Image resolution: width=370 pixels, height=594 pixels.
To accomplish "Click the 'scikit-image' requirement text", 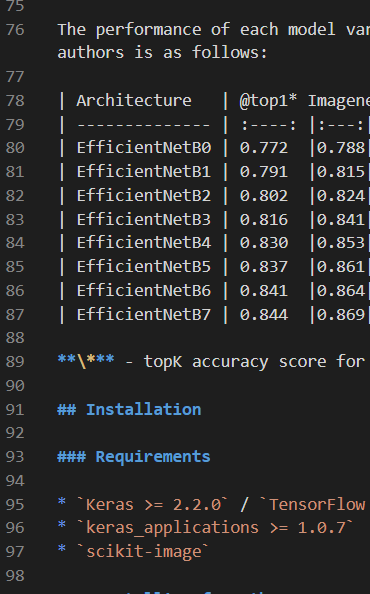I will tap(144, 552).
